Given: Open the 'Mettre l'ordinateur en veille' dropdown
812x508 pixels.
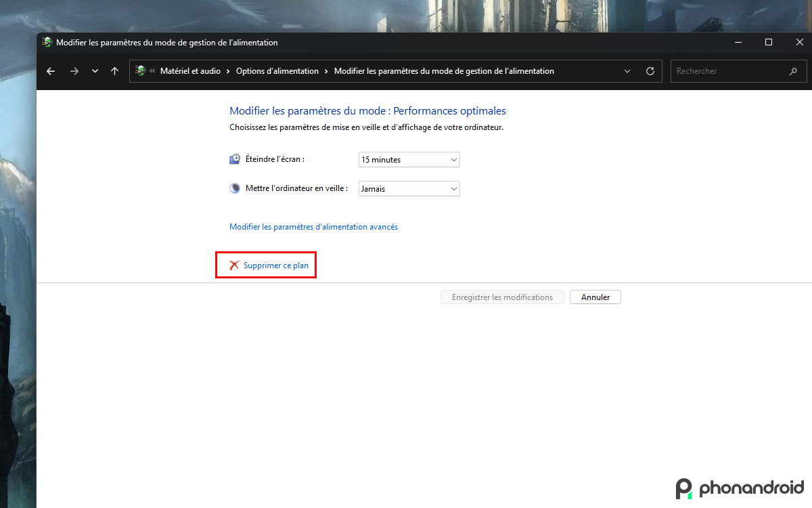Looking at the screenshot, I should (x=409, y=188).
